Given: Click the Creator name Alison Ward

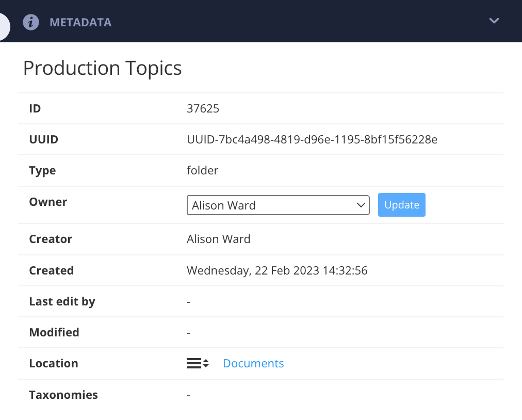Looking at the screenshot, I should coord(218,239).
